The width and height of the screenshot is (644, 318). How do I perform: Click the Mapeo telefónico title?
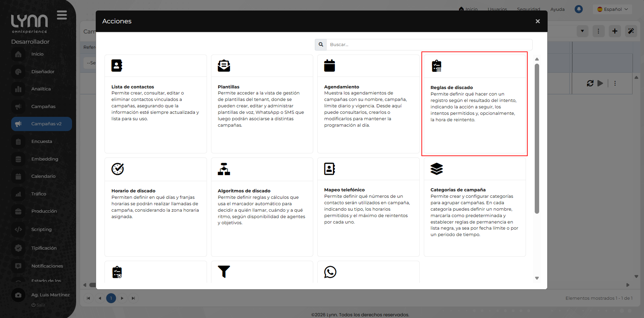344,190
